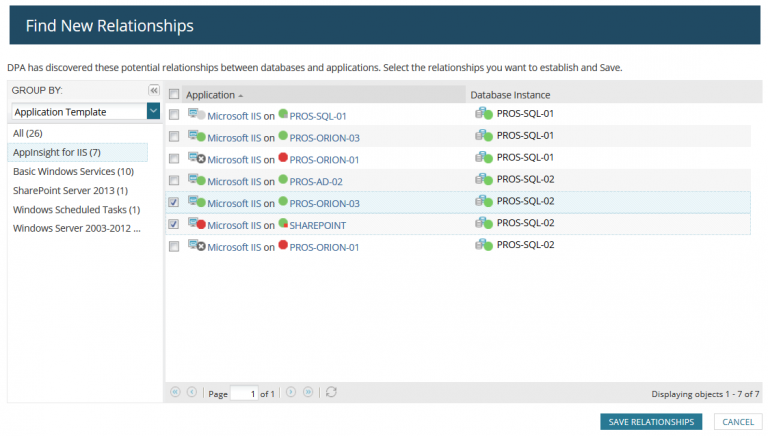Open Microsoft IIS link on PROS-SQL-01 row

tap(234, 116)
